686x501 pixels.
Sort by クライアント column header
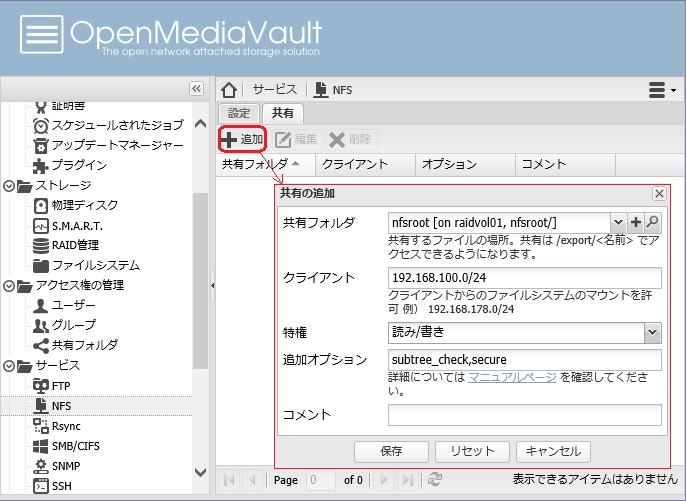365,165
